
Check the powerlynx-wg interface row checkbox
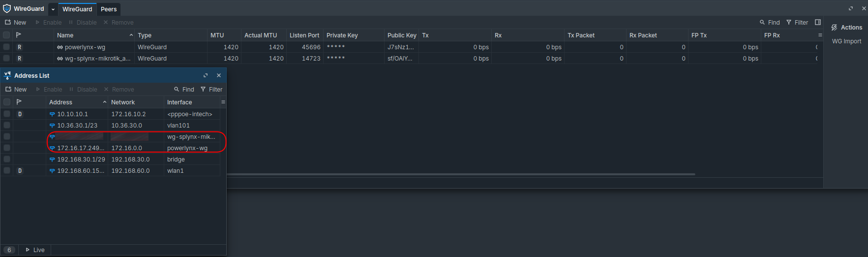coord(6,47)
